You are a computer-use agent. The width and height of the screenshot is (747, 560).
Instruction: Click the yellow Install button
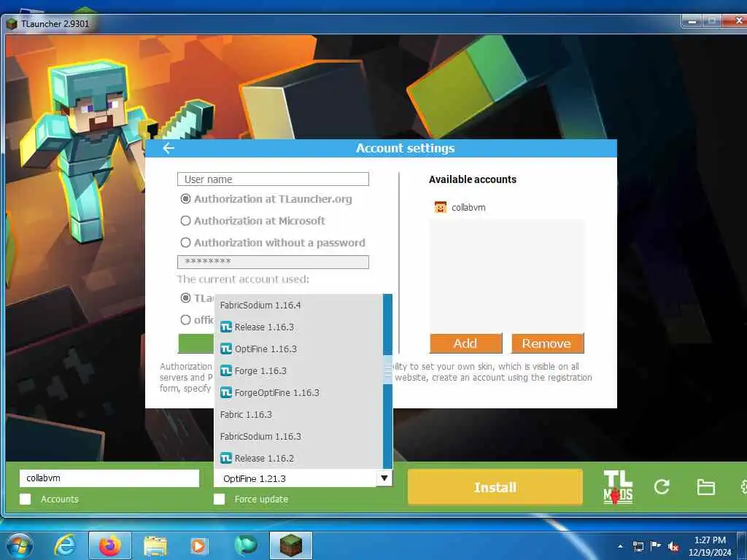pos(495,487)
